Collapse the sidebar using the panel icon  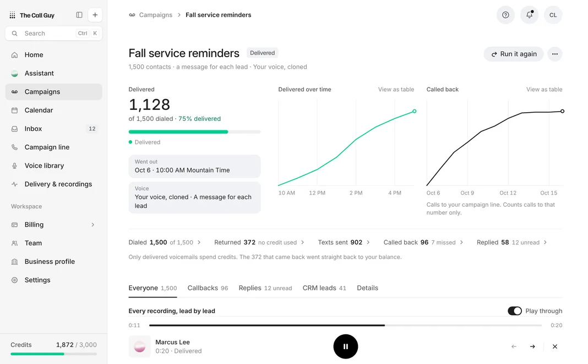79,15
